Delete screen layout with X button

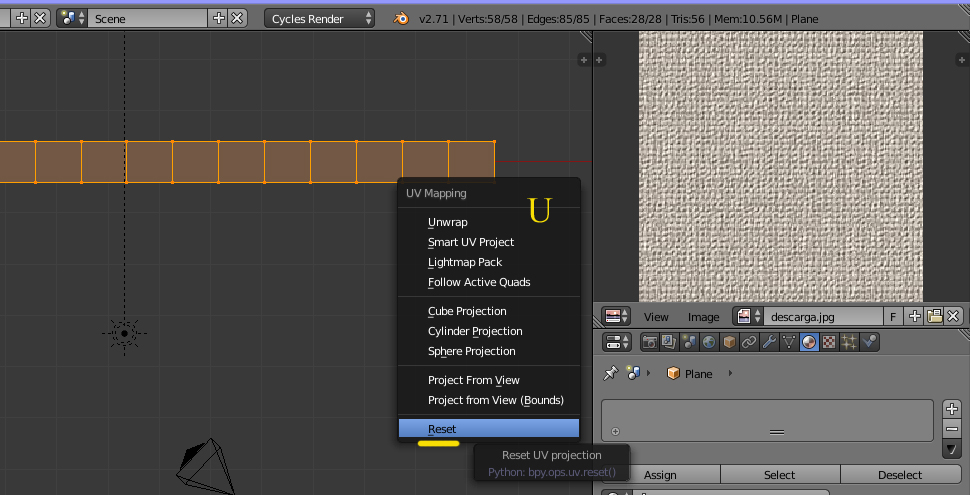coord(40,19)
